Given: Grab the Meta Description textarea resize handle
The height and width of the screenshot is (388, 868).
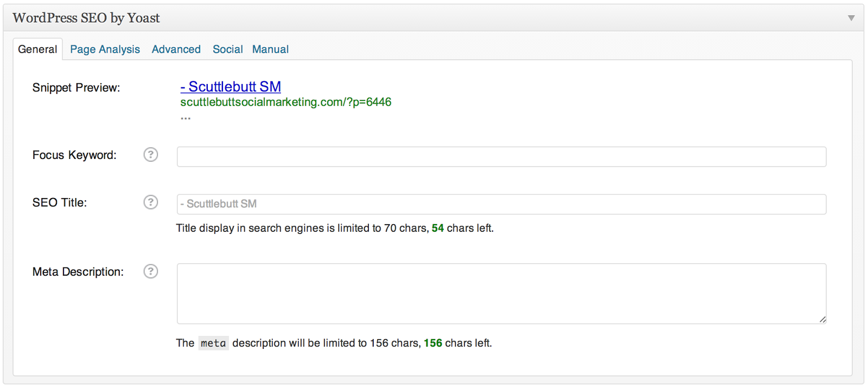Looking at the screenshot, I should tap(822, 320).
